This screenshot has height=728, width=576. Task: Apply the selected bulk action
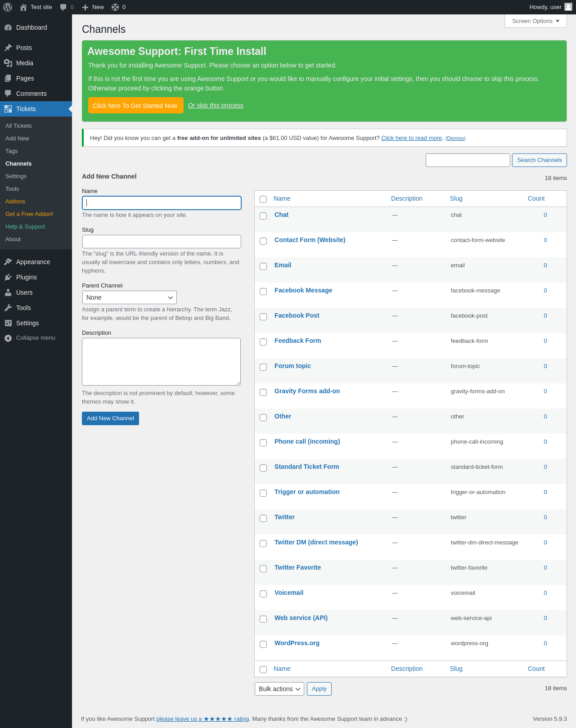[319, 689]
